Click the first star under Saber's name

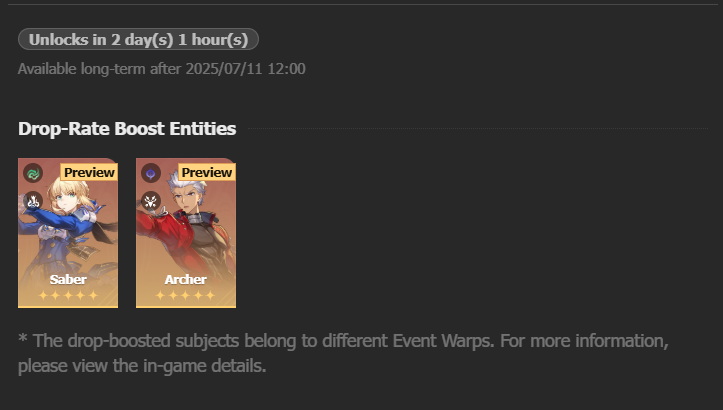(43, 295)
